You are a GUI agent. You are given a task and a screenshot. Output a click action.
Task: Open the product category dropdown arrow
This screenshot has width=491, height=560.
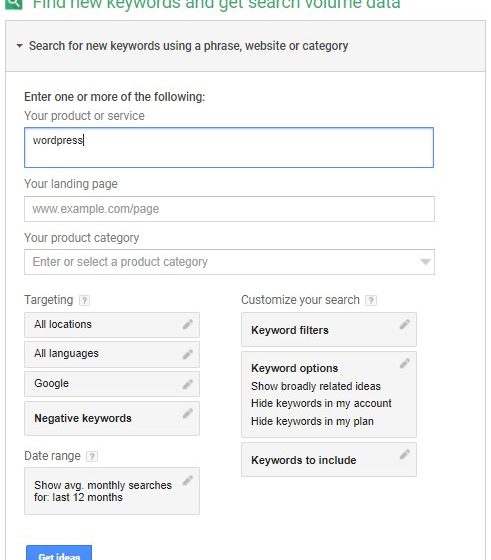coord(425,262)
